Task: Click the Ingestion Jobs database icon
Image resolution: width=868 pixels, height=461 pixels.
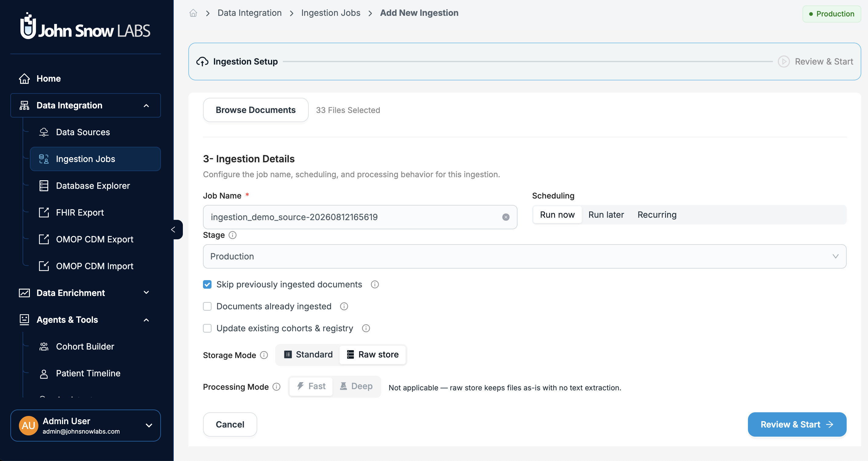Action: click(x=44, y=159)
